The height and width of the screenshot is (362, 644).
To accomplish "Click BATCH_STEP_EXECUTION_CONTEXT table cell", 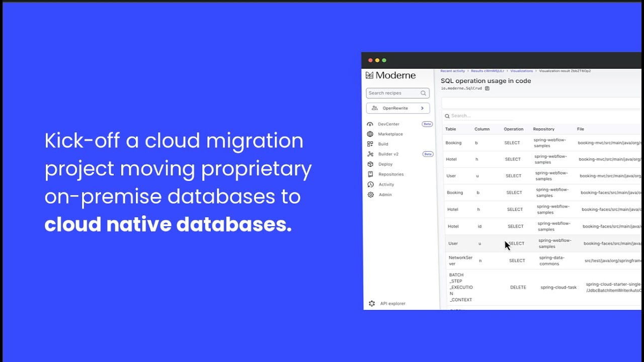I will 461,288.
